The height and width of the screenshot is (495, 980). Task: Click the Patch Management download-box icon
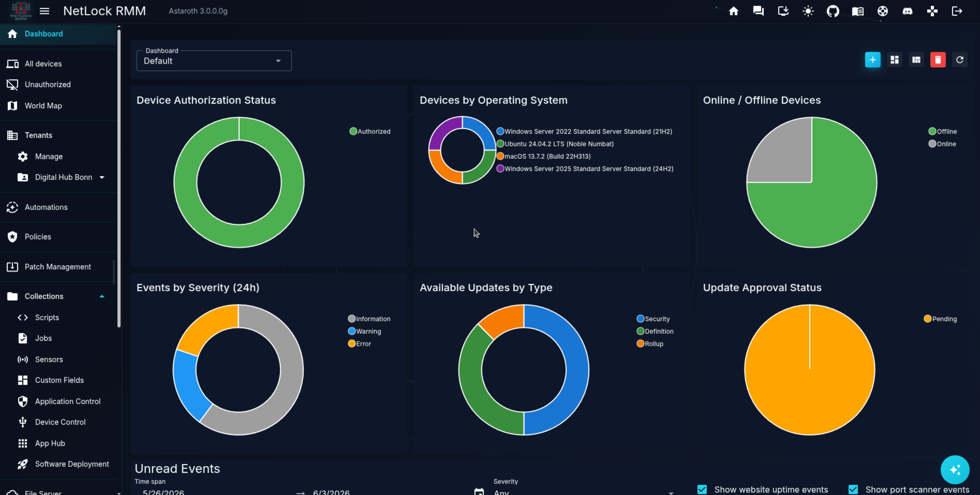click(12, 266)
